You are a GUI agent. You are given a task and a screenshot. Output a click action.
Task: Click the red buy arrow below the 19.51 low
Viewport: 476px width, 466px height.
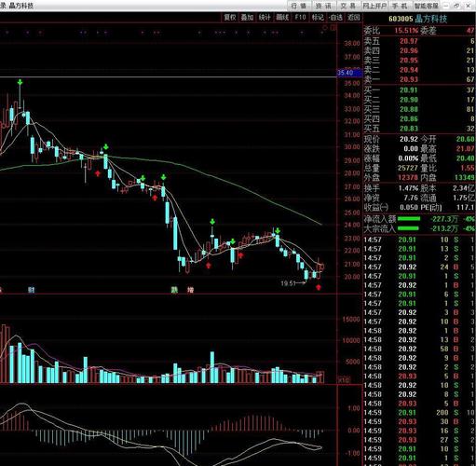click(319, 287)
